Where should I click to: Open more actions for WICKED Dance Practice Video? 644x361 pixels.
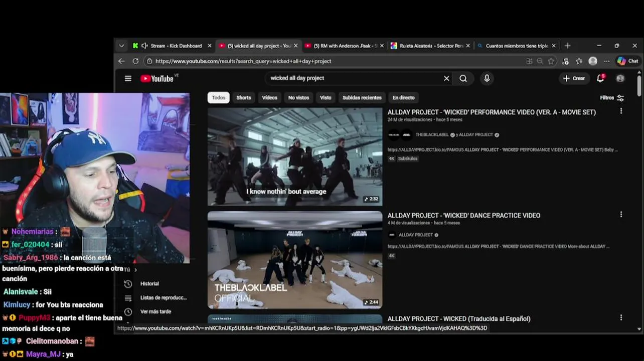point(621,215)
